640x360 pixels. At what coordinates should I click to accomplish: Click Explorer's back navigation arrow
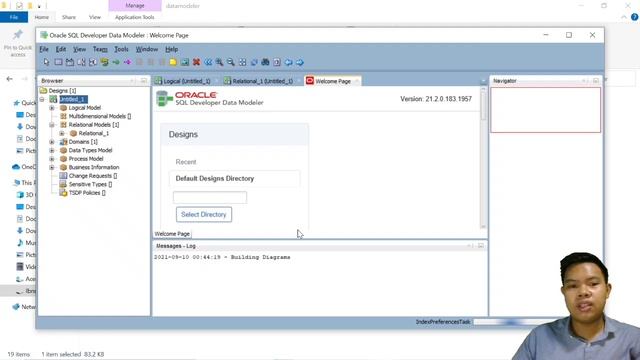pos(9,79)
